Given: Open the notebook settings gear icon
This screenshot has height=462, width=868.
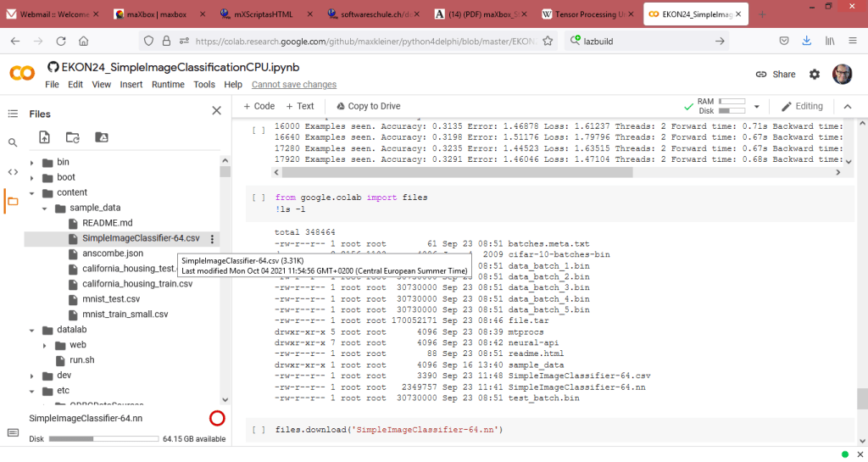Looking at the screenshot, I should 815,75.
